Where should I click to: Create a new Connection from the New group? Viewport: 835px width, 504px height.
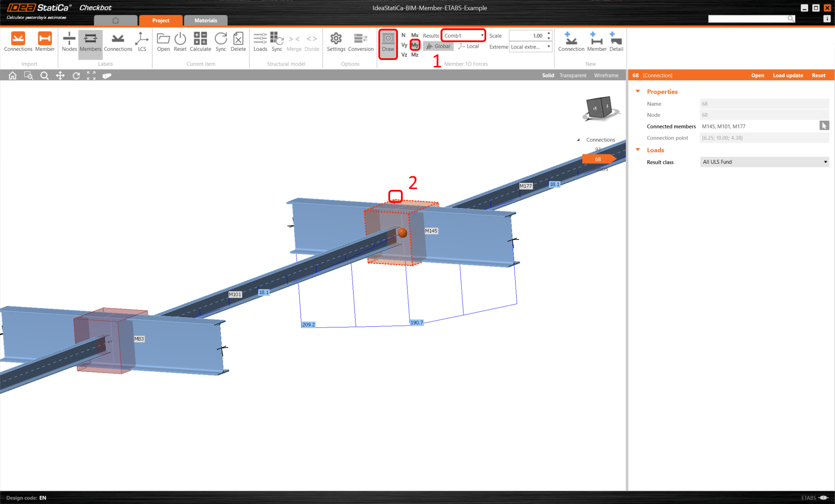tap(571, 41)
